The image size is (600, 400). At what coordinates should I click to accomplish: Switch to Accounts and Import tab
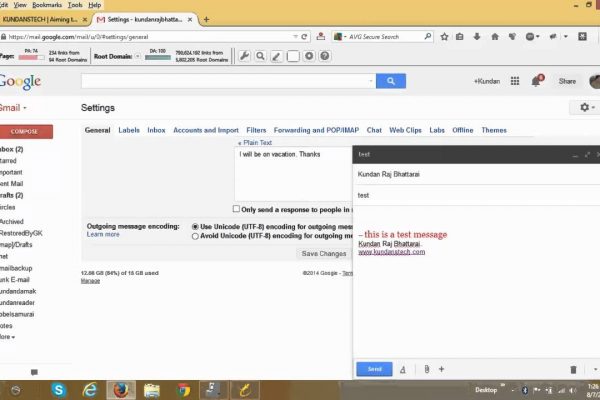[x=206, y=130]
